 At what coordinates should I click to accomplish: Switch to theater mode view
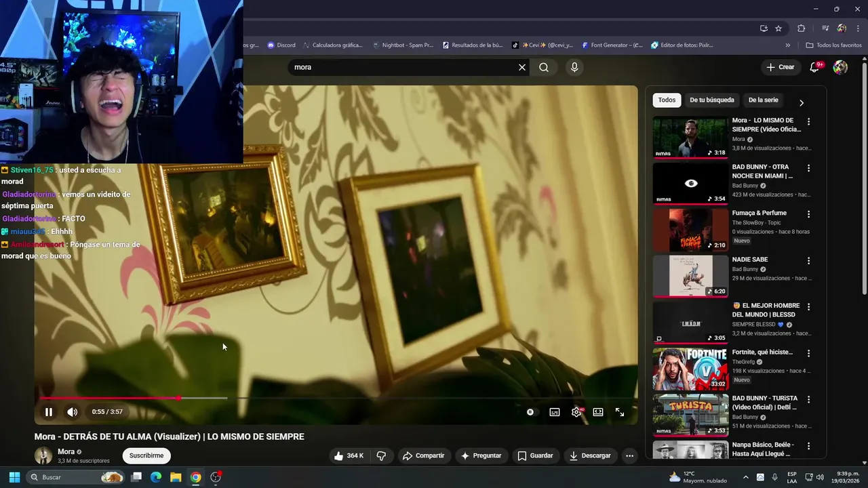point(598,412)
